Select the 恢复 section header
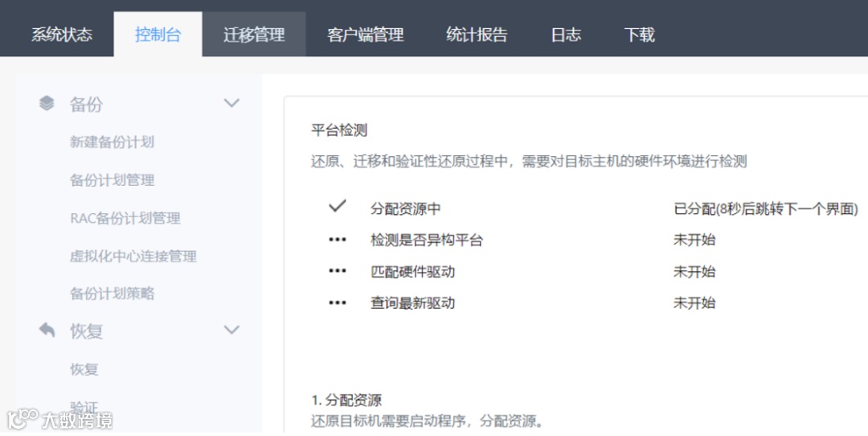 coord(86,331)
